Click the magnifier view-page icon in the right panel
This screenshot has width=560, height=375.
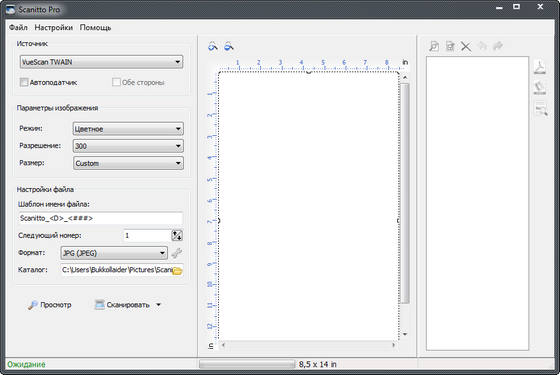click(x=434, y=46)
